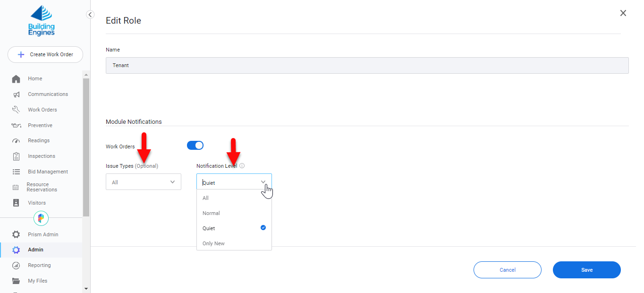Image resolution: width=644 pixels, height=293 pixels.
Task: Click the Readings gauge icon
Action: [x=16, y=141]
